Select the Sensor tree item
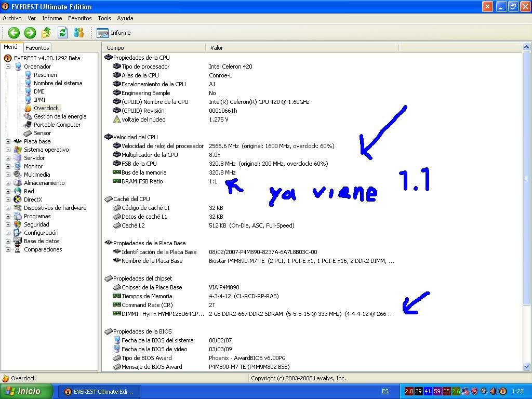532x399 pixels. pyautogui.click(x=42, y=134)
